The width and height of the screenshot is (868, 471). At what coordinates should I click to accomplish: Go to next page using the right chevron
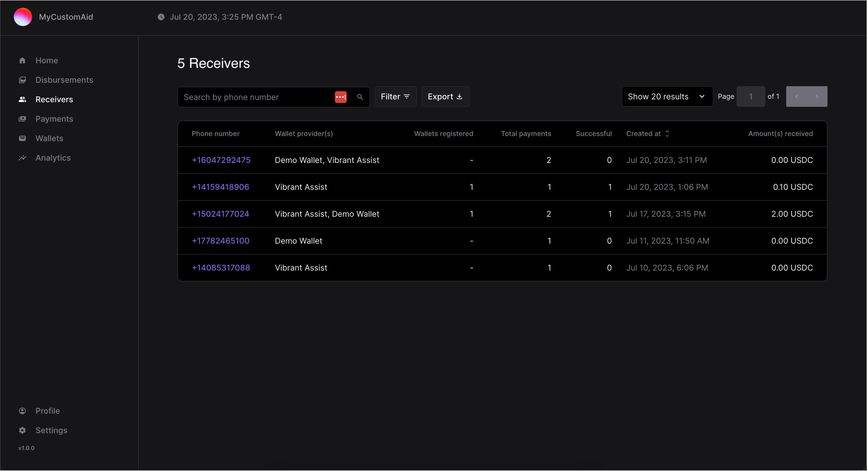(817, 97)
